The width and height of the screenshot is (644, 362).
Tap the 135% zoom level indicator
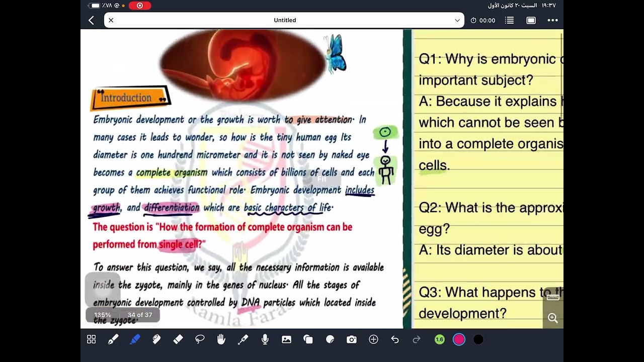(x=103, y=315)
